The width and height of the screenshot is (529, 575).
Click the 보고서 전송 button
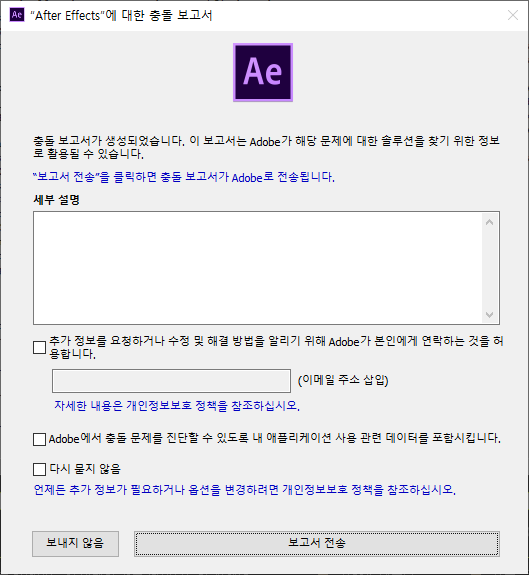317,543
